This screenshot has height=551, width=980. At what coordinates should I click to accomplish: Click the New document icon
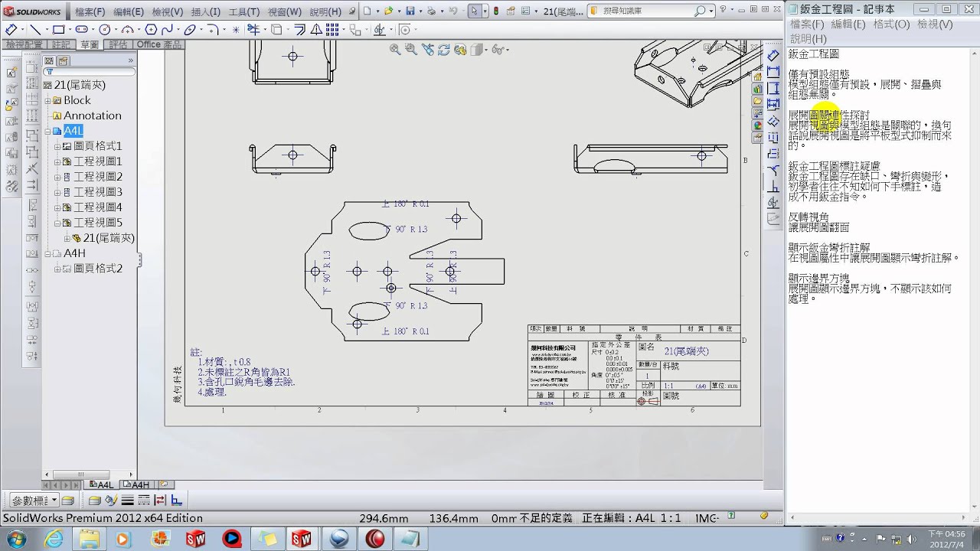pyautogui.click(x=367, y=11)
